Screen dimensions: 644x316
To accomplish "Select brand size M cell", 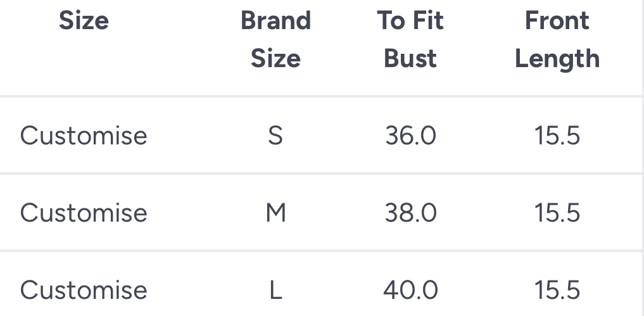I will coord(275,213).
